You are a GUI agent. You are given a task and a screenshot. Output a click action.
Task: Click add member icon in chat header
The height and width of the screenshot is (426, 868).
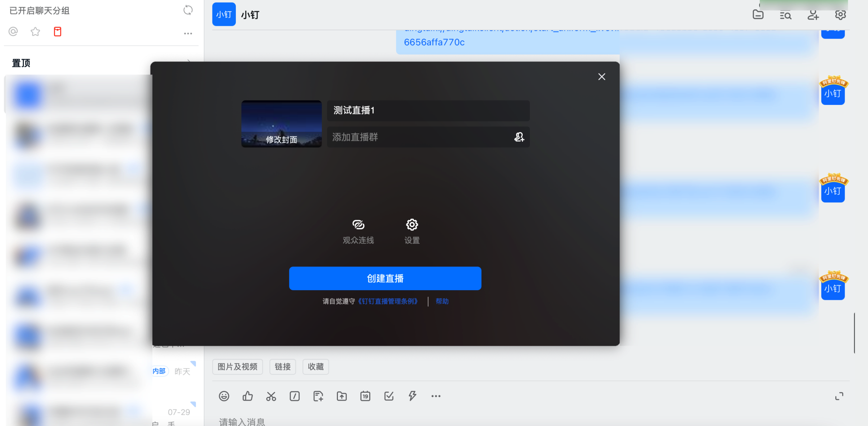(x=813, y=15)
